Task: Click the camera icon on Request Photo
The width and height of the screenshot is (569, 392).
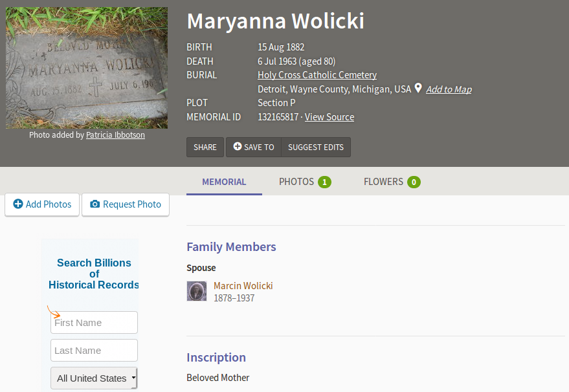Action: pos(95,204)
